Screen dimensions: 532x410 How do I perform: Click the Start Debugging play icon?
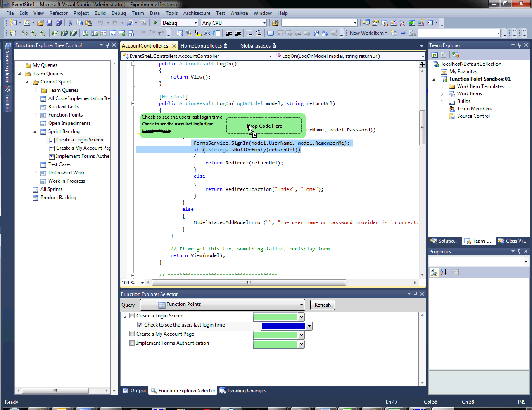(x=155, y=23)
